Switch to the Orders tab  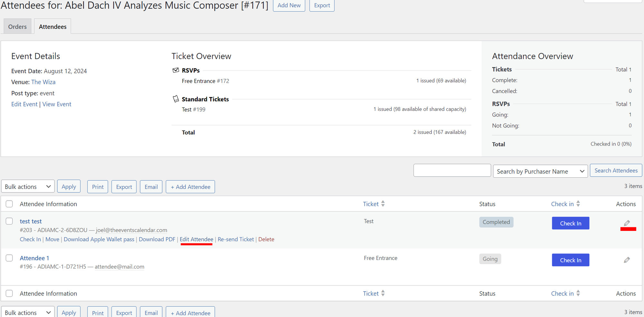(17, 26)
